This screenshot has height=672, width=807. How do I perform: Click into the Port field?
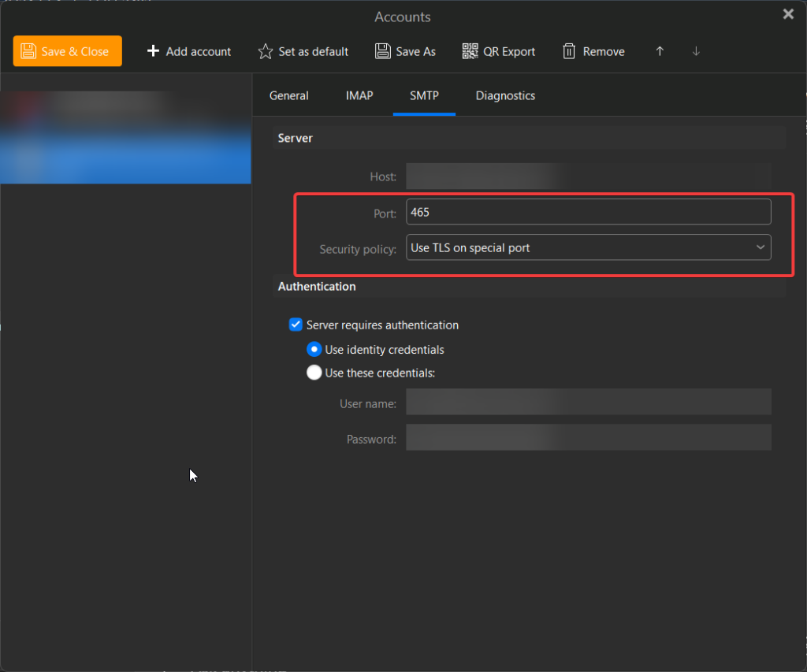(588, 212)
